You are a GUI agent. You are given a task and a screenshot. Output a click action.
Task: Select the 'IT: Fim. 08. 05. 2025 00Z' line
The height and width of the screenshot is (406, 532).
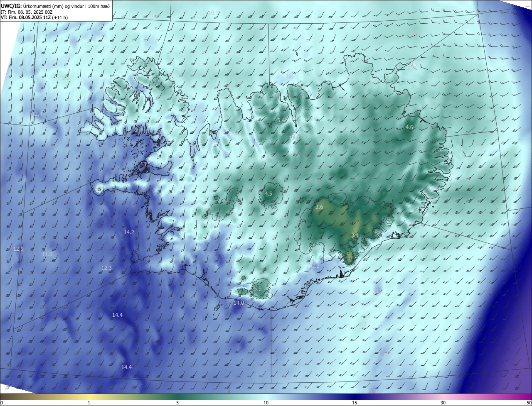[x=26, y=12]
